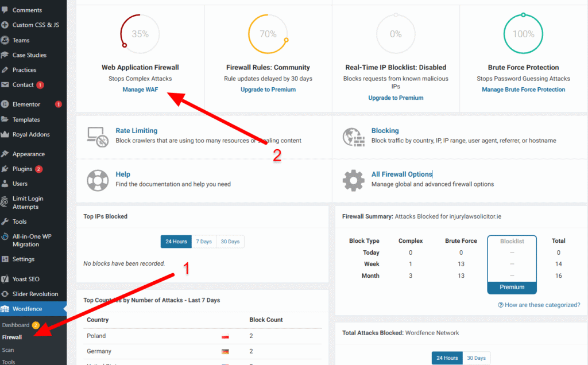Click the 35% Web Application Firewall progress circle
Screen dimensions: 588x365
click(x=140, y=34)
